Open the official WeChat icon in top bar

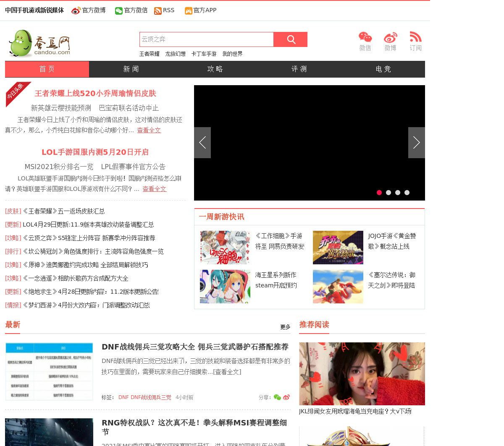pyautogui.click(x=119, y=10)
